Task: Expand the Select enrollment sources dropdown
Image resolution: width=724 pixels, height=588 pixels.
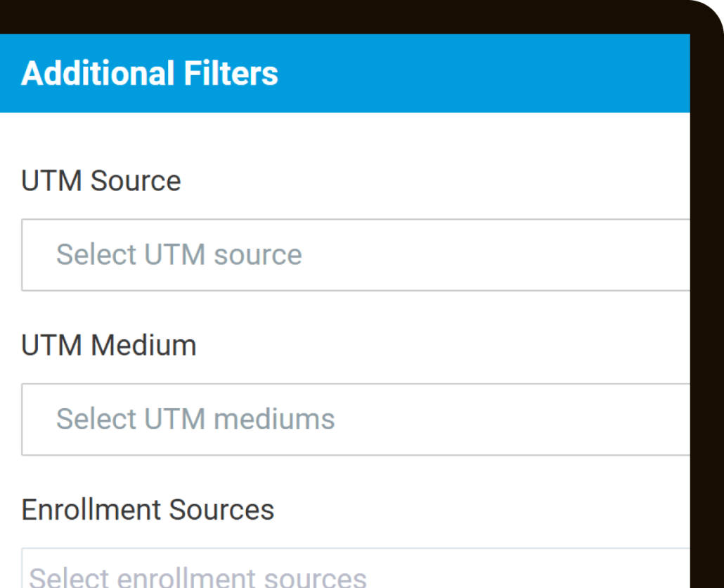Action: [x=281, y=569]
